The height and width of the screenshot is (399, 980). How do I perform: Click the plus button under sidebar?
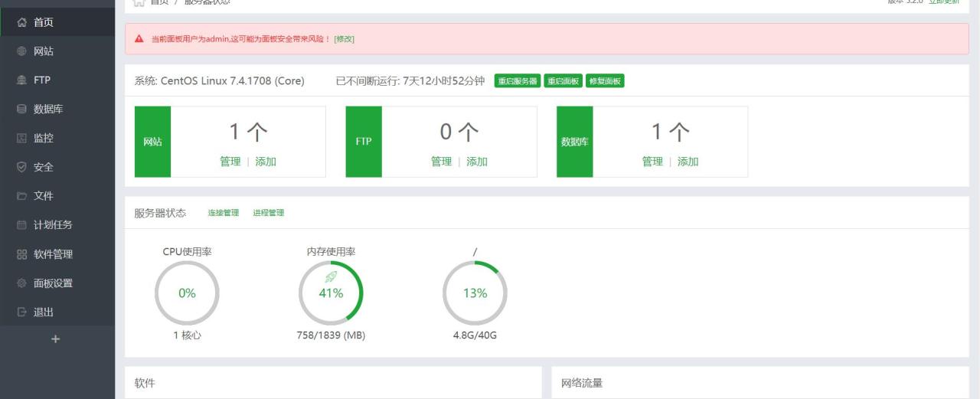[x=55, y=338]
